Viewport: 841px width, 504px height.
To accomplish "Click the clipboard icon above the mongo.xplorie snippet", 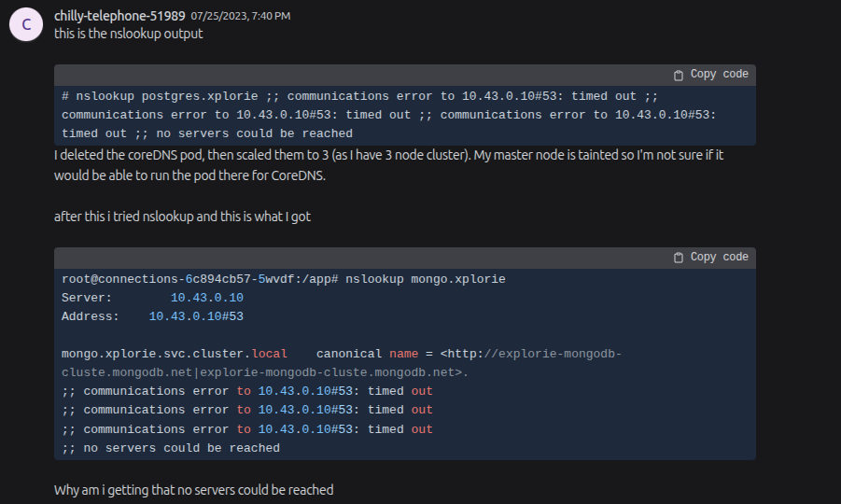I will coord(679,258).
